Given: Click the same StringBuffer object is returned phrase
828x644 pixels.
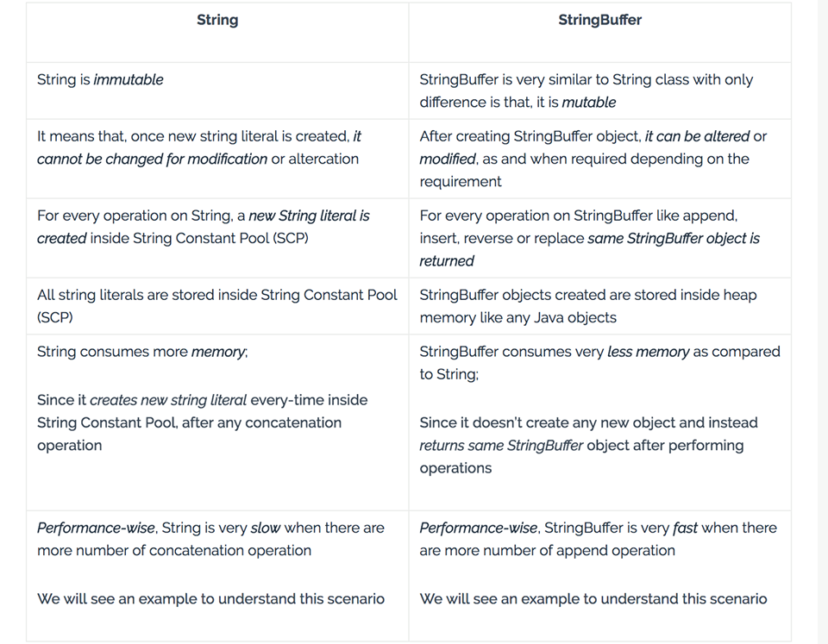Looking at the screenshot, I should [x=589, y=250].
